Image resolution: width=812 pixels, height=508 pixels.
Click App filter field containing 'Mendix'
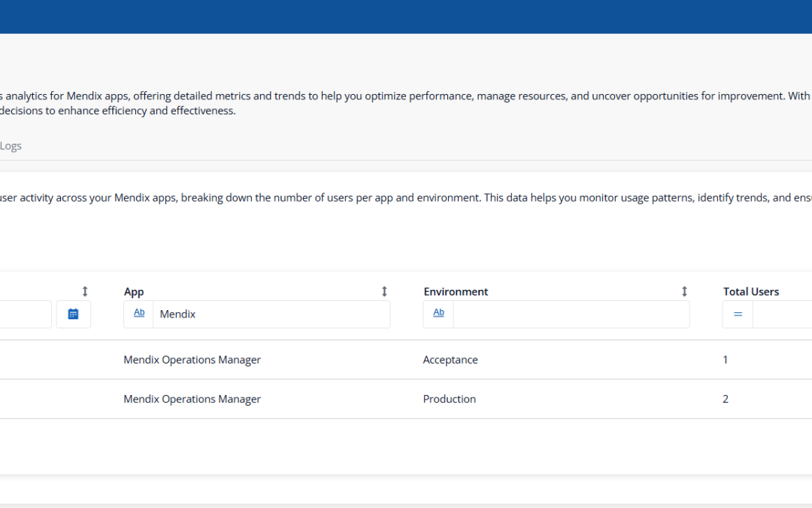tap(271, 314)
